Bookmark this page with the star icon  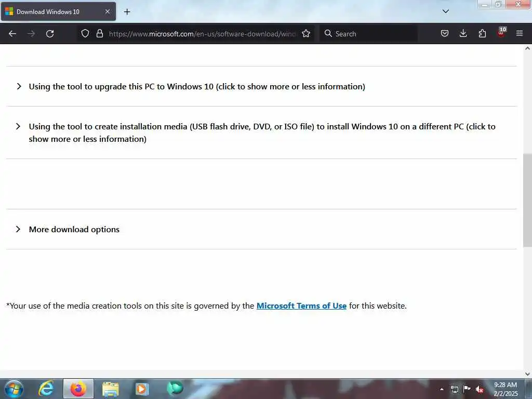pos(306,34)
